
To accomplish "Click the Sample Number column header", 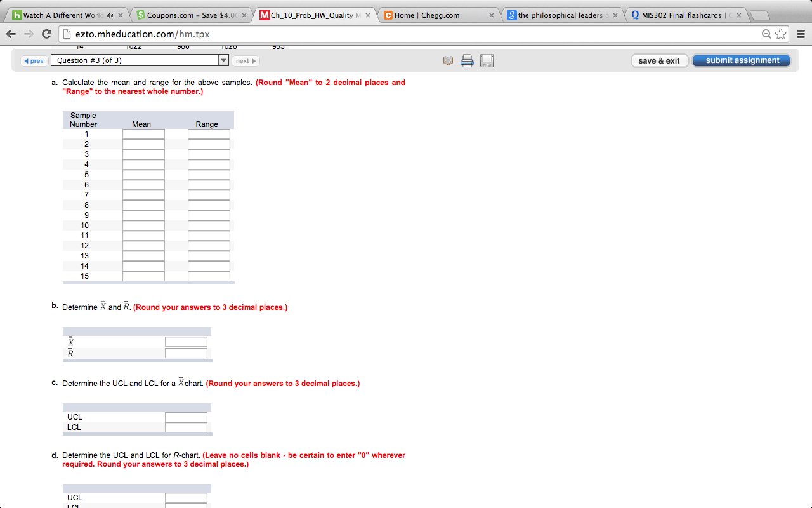I will coord(83,120).
